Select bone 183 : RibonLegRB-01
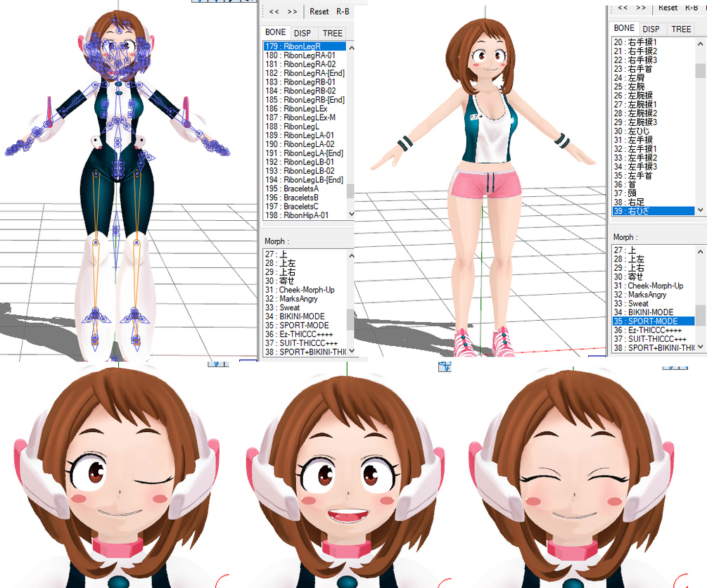Viewport: 707px width, 588px height. click(305, 82)
